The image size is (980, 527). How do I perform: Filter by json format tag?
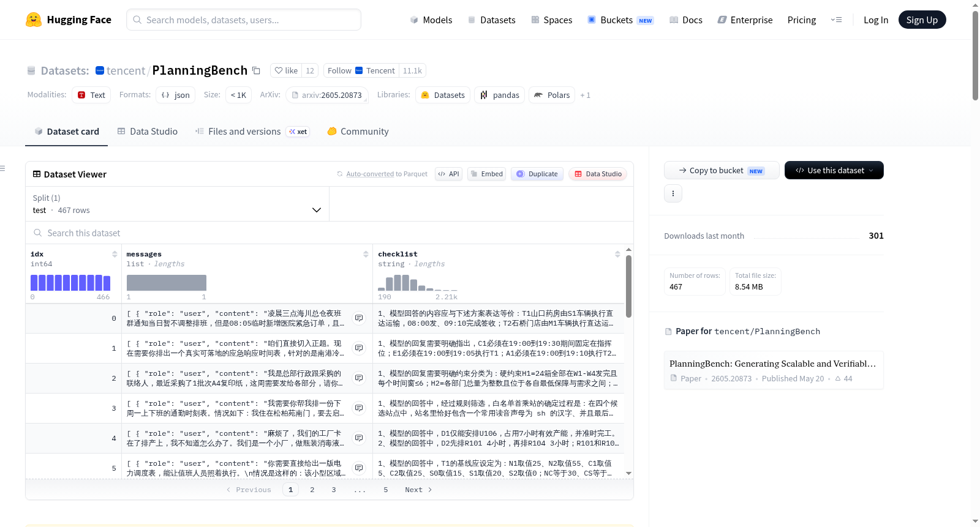(175, 95)
